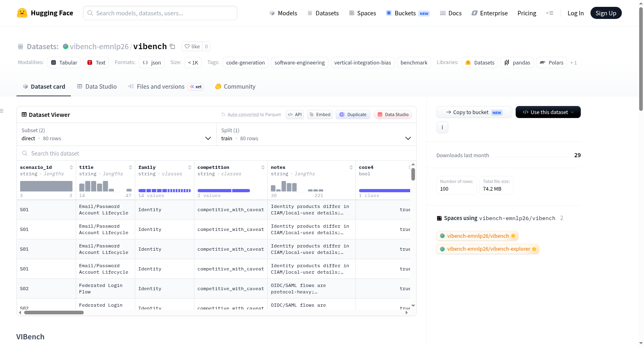Open the Use this dataset dropdown
Screen dimensions: 644x347
pos(548,112)
